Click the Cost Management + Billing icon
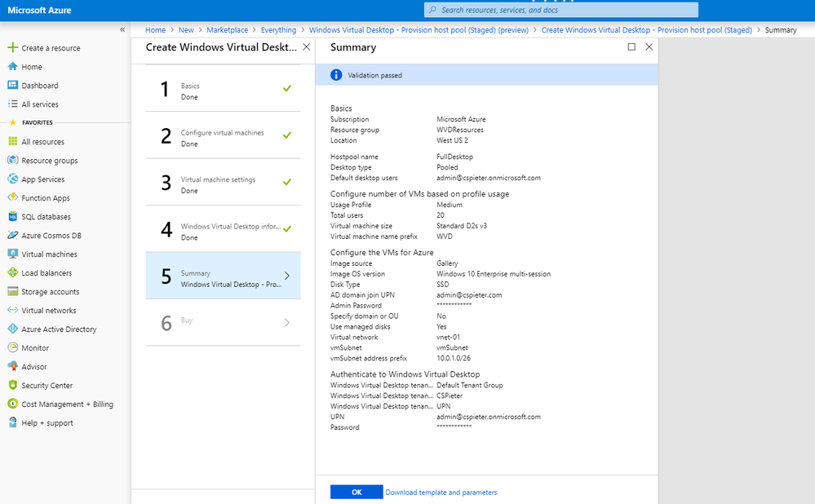Image resolution: width=815 pixels, height=504 pixels. 12,404
